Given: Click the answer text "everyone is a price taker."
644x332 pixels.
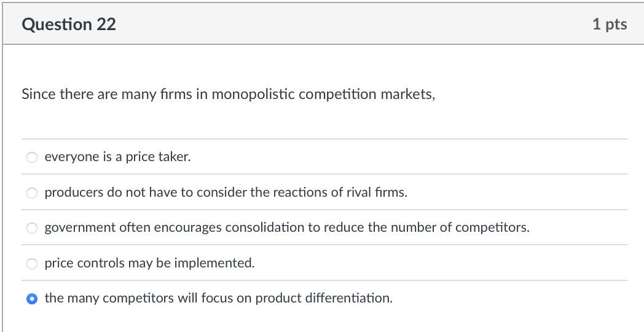Looking at the screenshot, I should tap(118, 157).
